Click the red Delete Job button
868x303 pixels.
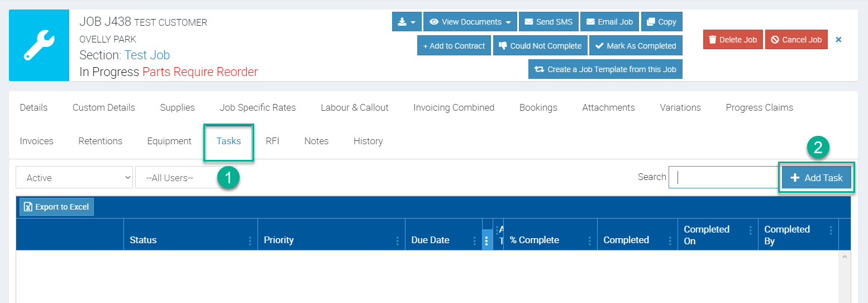(x=732, y=40)
